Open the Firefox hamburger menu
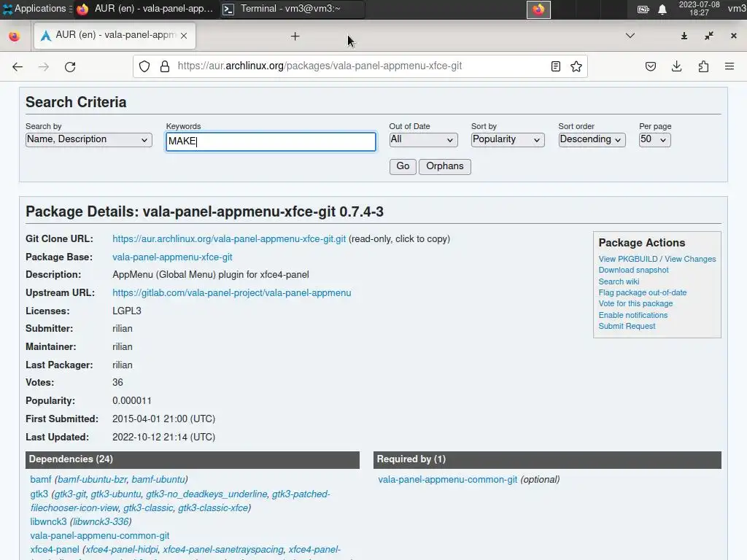Image resolution: width=747 pixels, height=560 pixels. point(729,66)
